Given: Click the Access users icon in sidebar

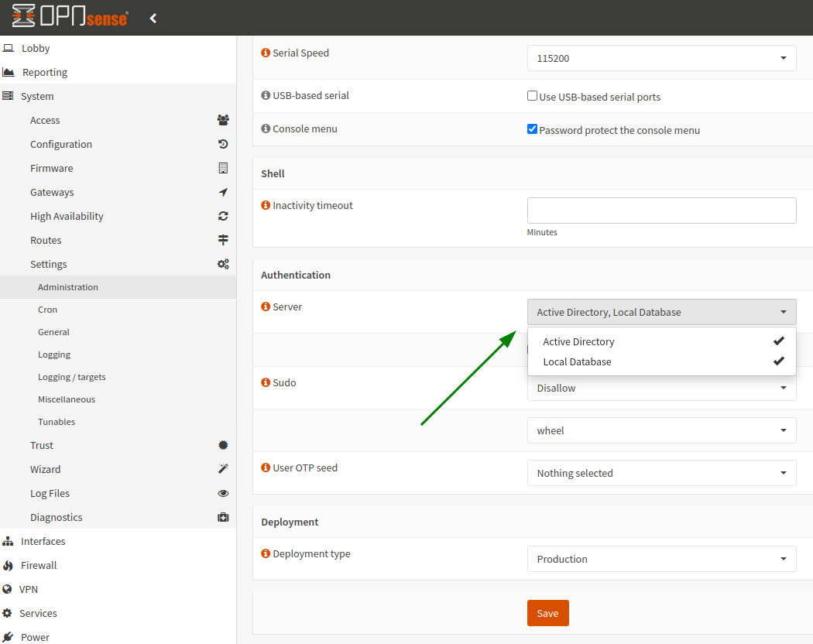Looking at the screenshot, I should 223,120.
